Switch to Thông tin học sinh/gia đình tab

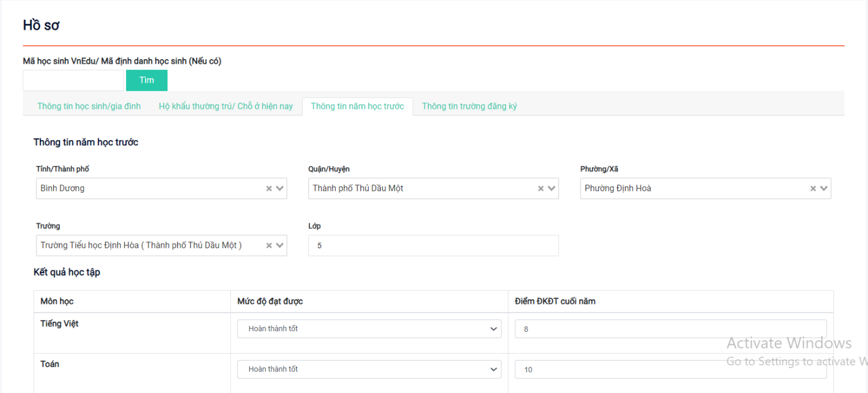coord(89,106)
